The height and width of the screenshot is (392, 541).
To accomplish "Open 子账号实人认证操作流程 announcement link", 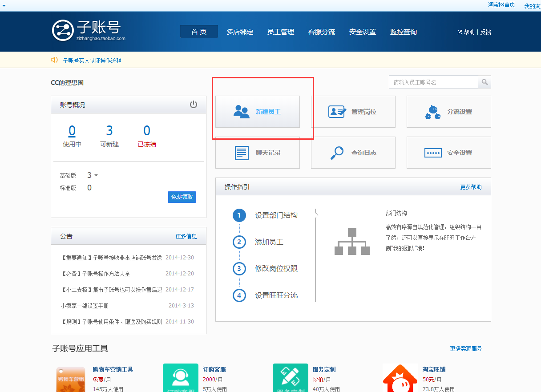I will pyautogui.click(x=92, y=61).
